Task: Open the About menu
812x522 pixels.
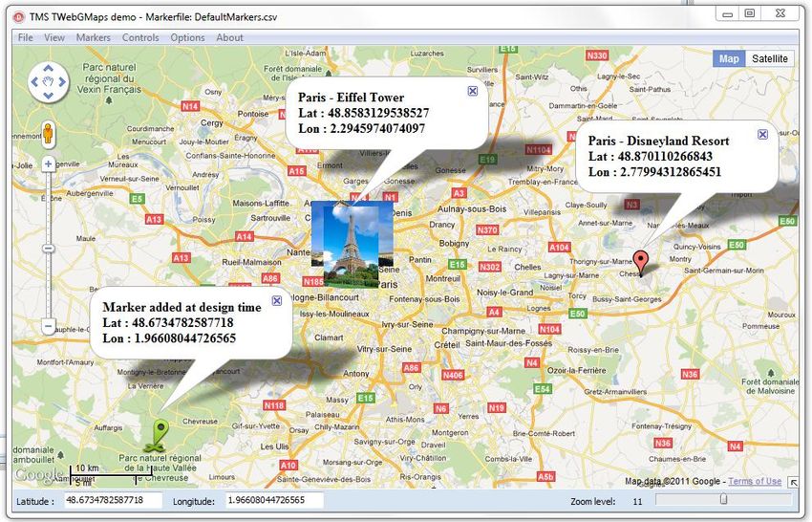Action: tap(229, 37)
